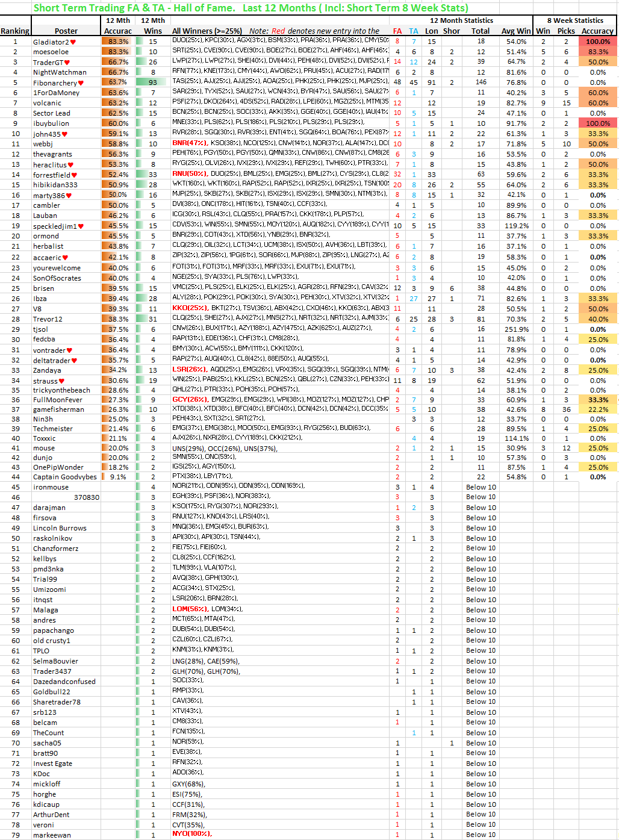Screen dimensions: 619x840
Task: Click the red heart beside Gladiator2
Action: pyautogui.click(x=73, y=42)
